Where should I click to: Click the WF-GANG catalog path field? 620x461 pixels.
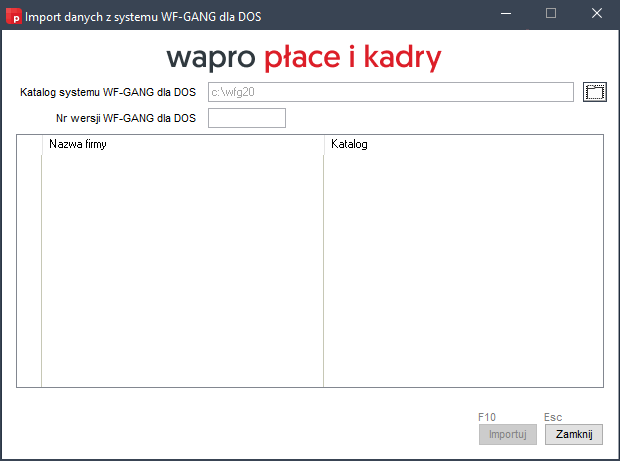point(391,92)
